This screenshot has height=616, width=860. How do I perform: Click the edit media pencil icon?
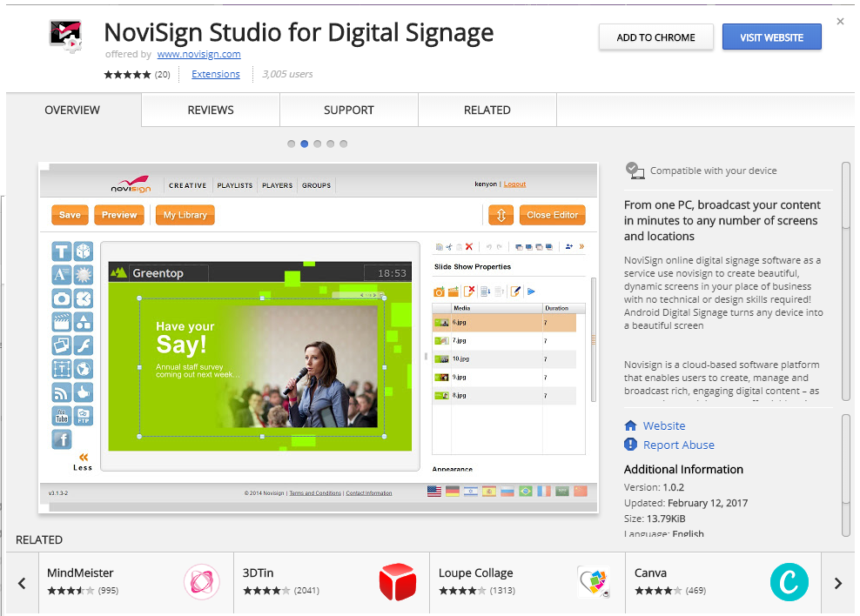pos(515,291)
